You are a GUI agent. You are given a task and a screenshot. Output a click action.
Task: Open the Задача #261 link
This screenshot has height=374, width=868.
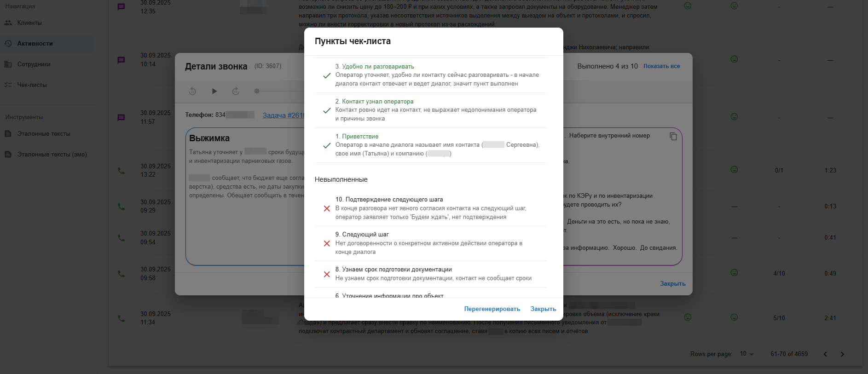click(283, 115)
